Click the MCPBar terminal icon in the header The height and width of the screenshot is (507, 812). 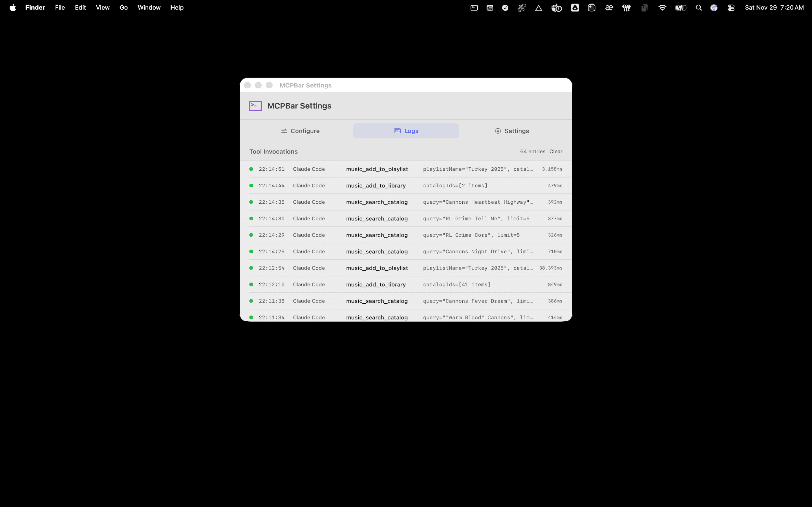tap(255, 106)
